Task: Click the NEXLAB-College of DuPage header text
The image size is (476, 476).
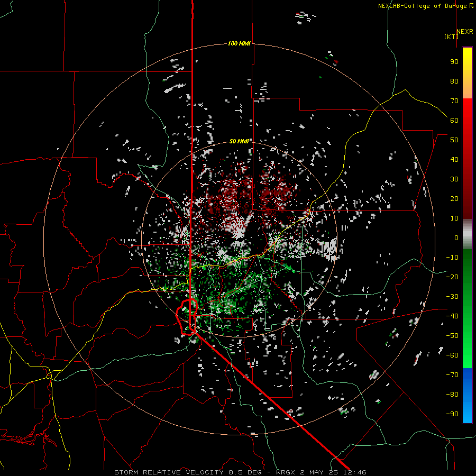Action: click(x=425, y=6)
